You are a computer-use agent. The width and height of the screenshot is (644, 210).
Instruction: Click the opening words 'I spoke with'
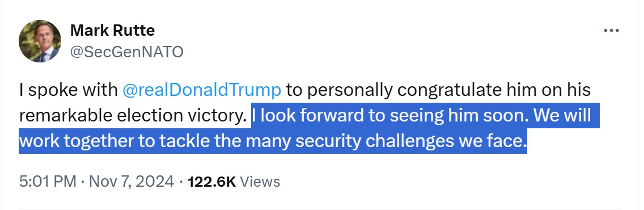pyautogui.click(x=68, y=90)
